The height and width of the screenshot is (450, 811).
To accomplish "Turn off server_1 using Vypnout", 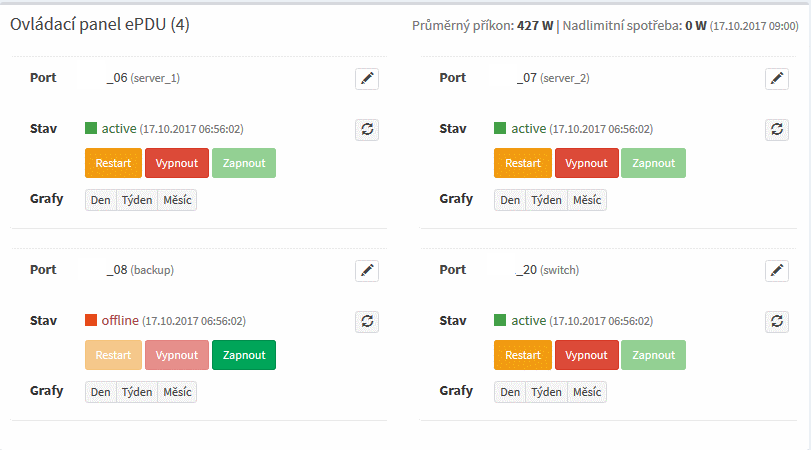I will tap(177, 163).
